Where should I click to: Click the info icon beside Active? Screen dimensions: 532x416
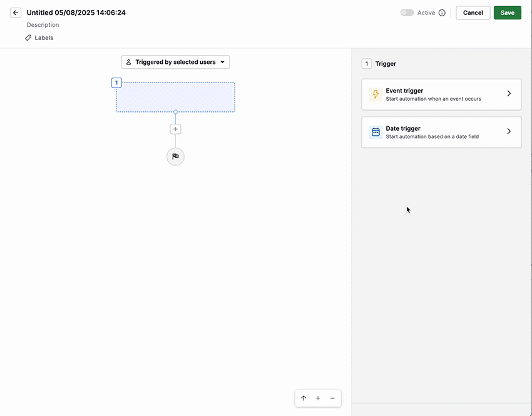click(442, 13)
